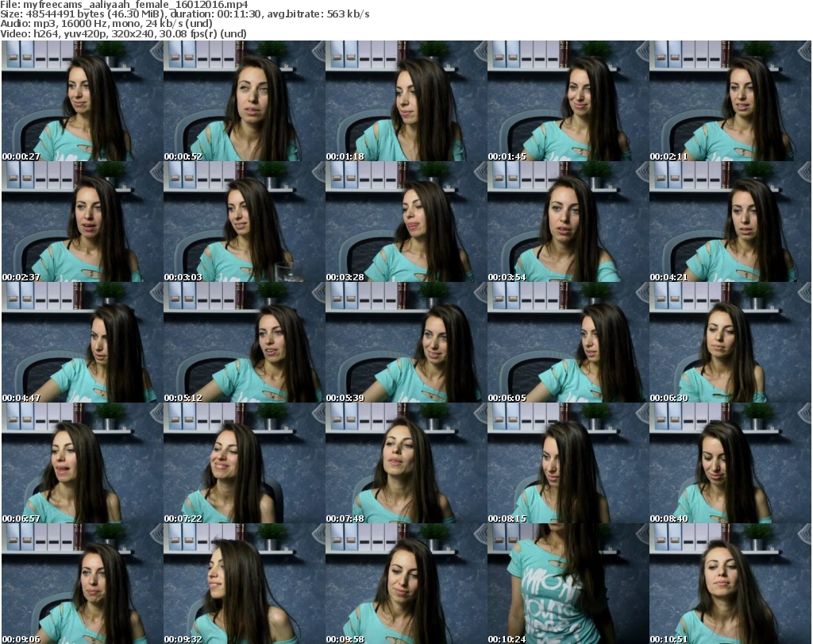Select the thumbnail at 00:03:54
Screen dimensions: 813x644
(568, 222)
